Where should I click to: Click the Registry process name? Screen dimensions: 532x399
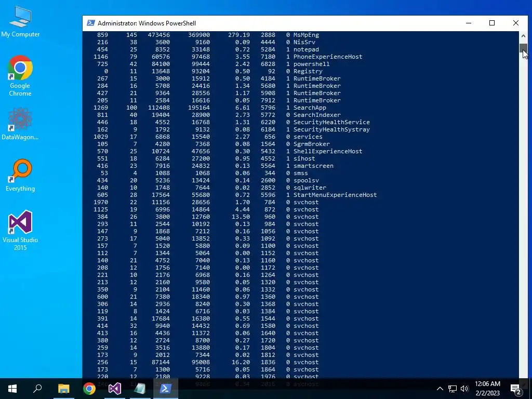308,71
